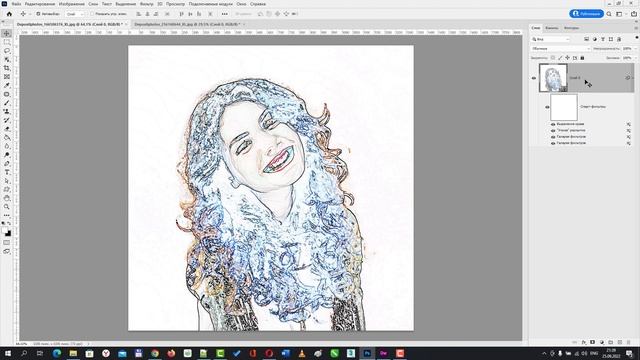The height and width of the screenshot is (360, 640).
Task: Select the Spot Healing Brush tool
Action: click(7, 94)
